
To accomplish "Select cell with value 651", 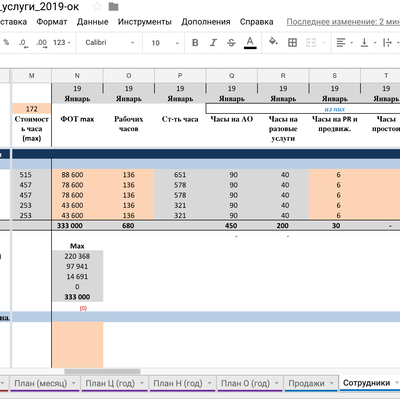I will click(180, 175).
